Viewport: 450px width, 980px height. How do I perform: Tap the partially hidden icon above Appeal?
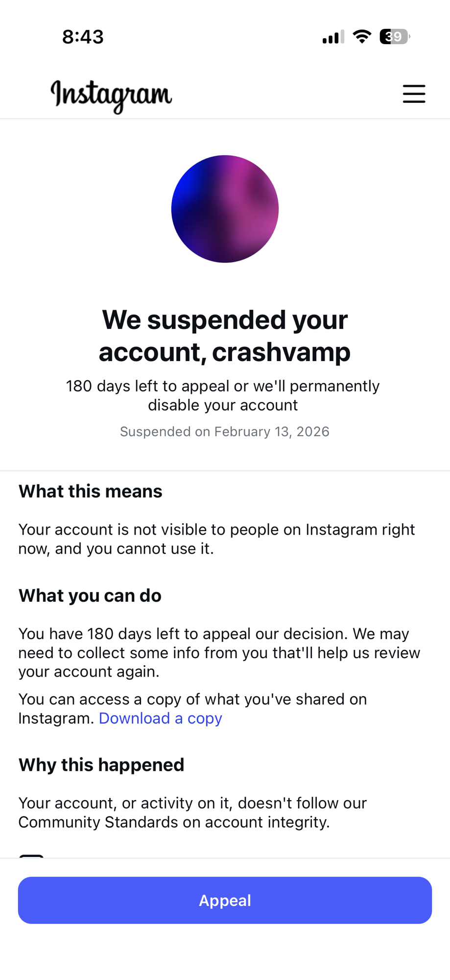click(x=31, y=856)
